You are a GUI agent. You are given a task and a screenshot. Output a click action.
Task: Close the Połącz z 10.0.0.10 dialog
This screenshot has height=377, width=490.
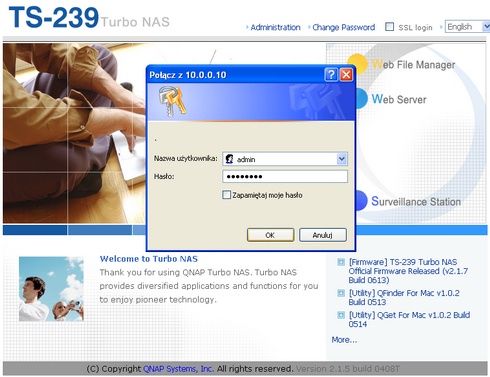pos(346,75)
